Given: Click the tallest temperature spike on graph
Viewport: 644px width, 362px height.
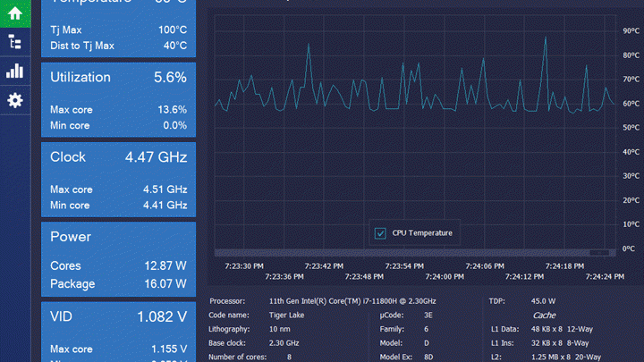Looking at the screenshot, I should point(546,38).
